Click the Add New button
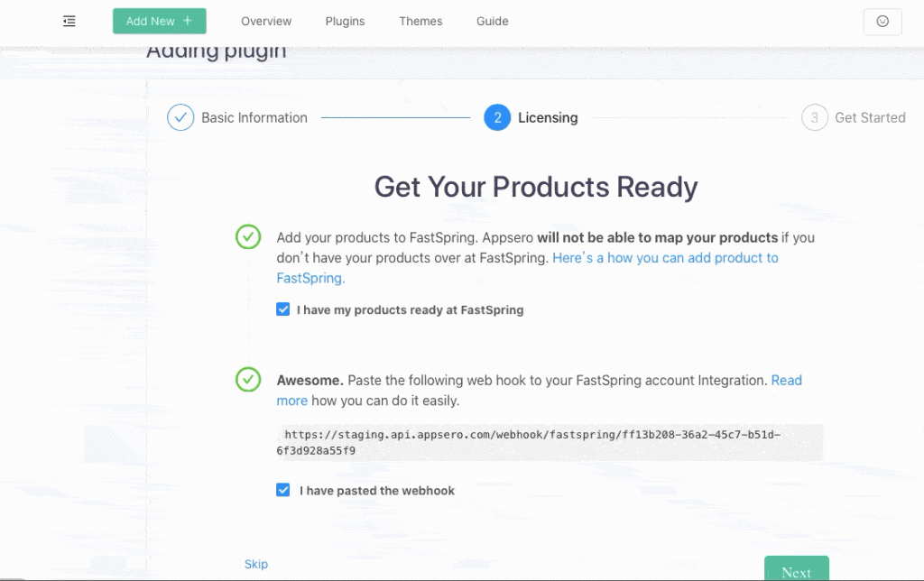 point(159,22)
